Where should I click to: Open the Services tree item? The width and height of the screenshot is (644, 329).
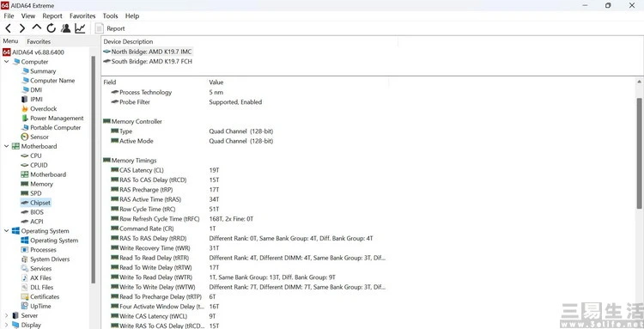pyautogui.click(x=36, y=269)
